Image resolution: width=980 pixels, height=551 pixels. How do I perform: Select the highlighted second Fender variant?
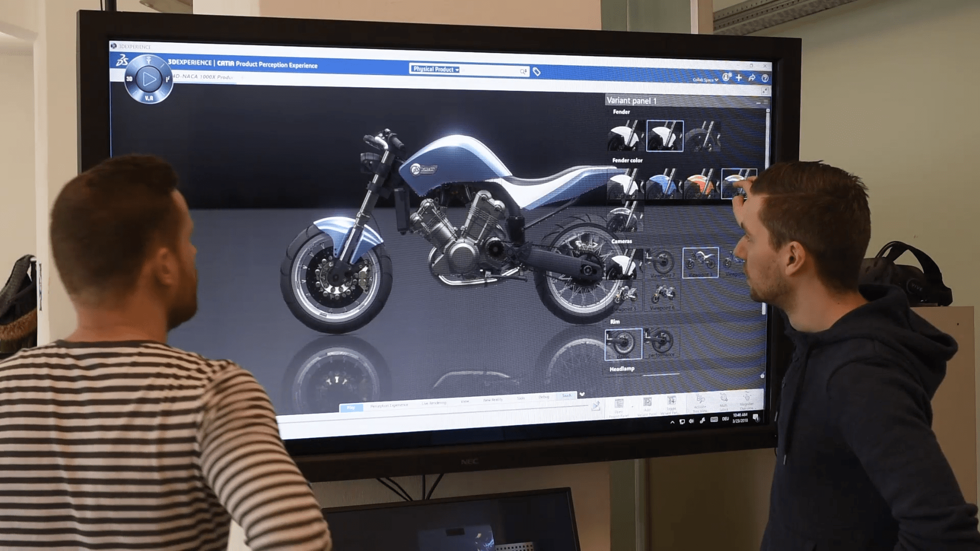[665, 136]
